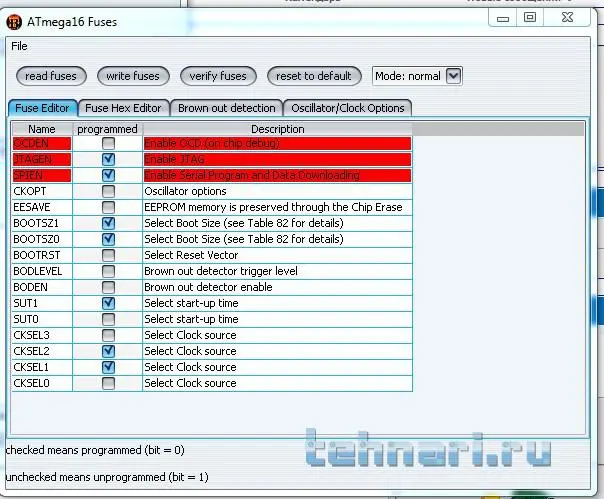The height and width of the screenshot is (499, 604).
Task: Select the EESAVE name cell
Action: point(42,207)
